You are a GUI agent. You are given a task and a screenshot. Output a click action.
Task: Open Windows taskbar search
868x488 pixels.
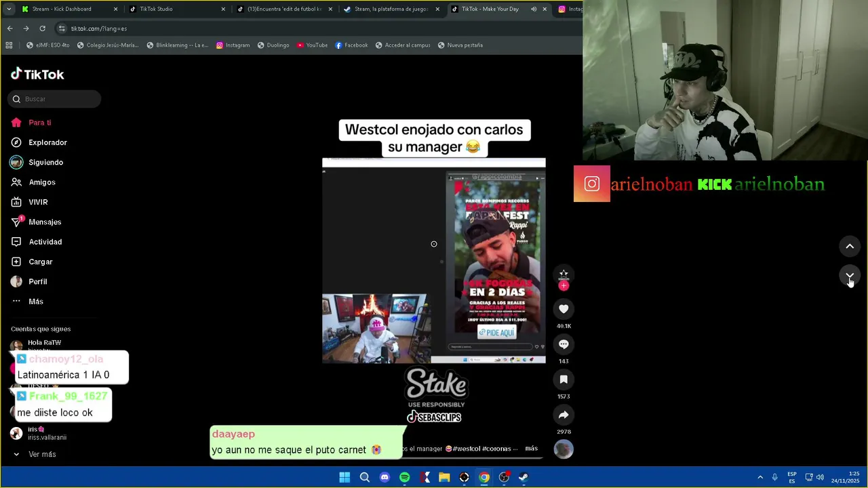(364, 477)
